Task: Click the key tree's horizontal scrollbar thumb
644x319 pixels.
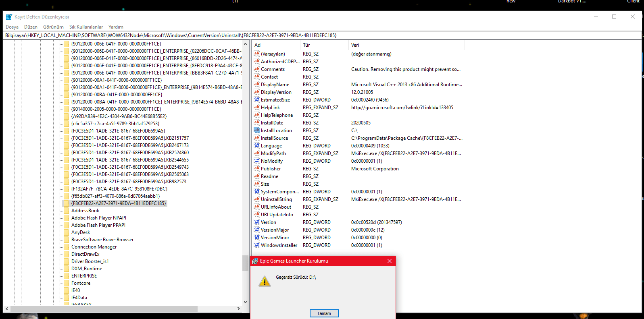Action: [104, 309]
